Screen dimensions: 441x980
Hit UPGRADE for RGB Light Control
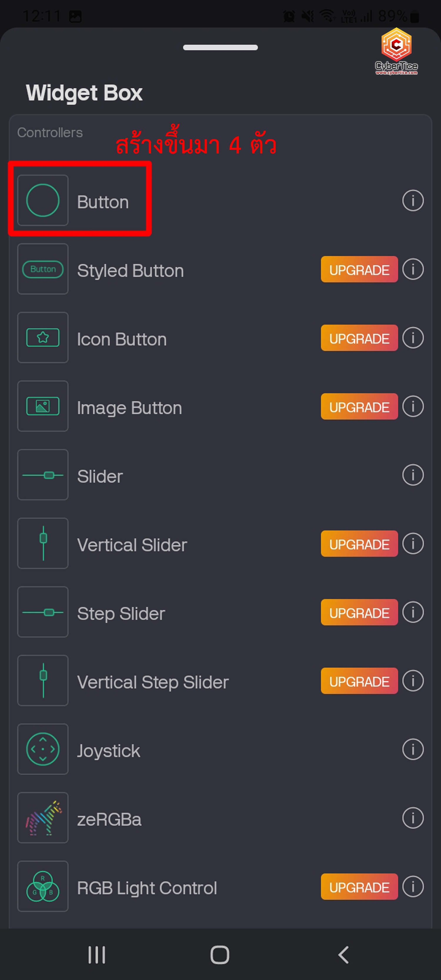(359, 886)
